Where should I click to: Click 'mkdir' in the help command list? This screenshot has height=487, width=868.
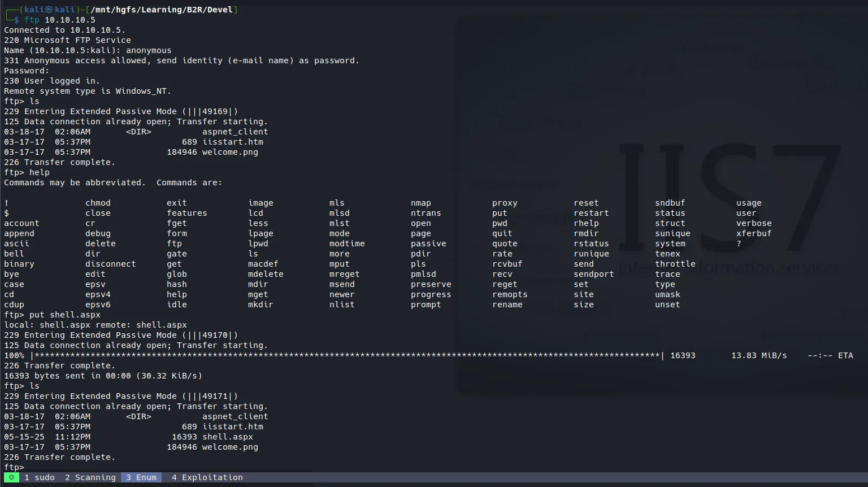[x=261, y=305]
